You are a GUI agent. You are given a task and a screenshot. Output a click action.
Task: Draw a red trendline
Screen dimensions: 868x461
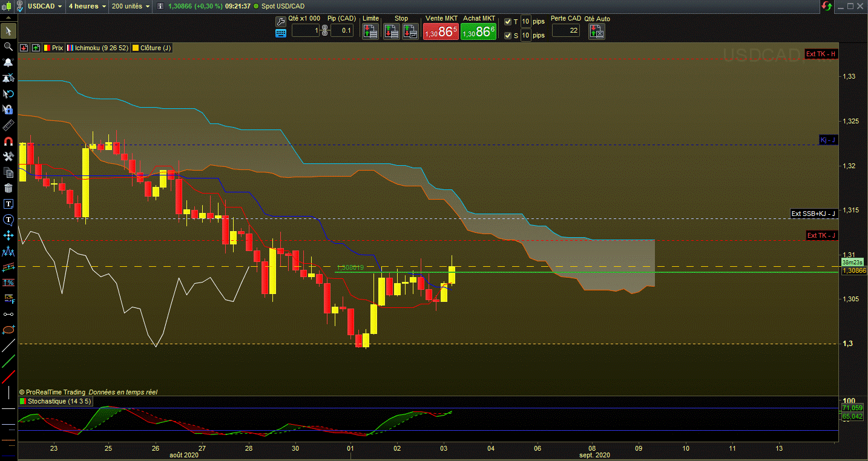pyautogui.click(x=8, y=378)
